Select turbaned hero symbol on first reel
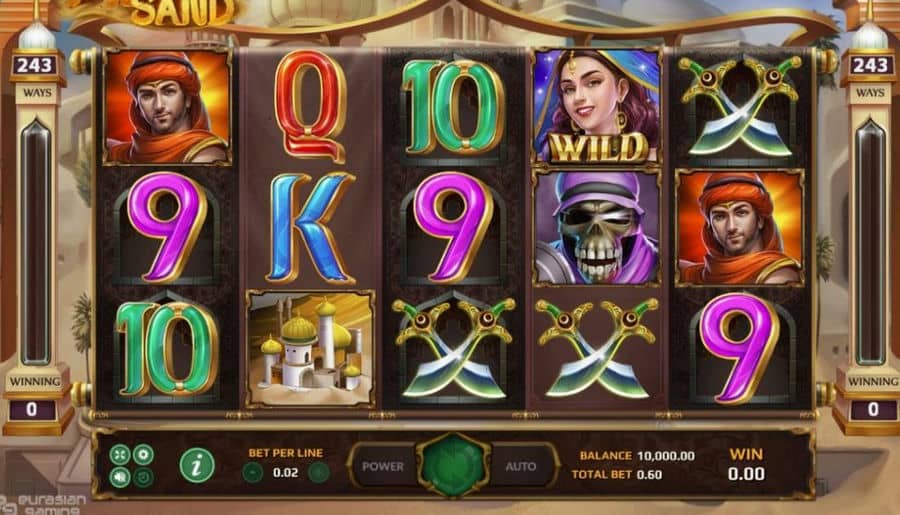Viewport: 900px width, 515px height. point(167,107)
